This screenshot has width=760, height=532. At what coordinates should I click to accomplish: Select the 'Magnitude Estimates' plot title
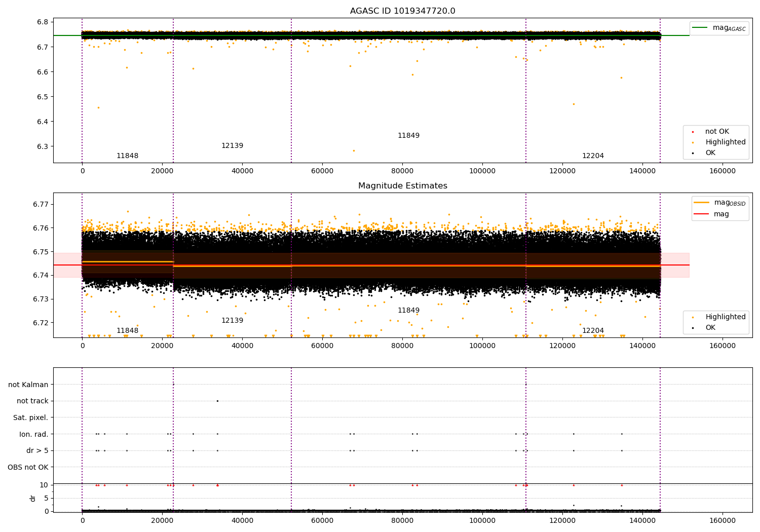(x=402, y=186)
